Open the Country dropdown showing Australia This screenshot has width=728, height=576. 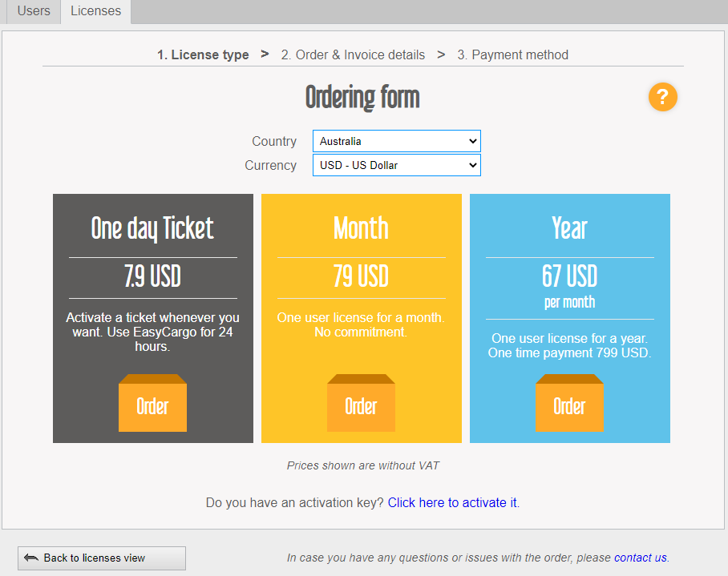[x=396, y=141]
